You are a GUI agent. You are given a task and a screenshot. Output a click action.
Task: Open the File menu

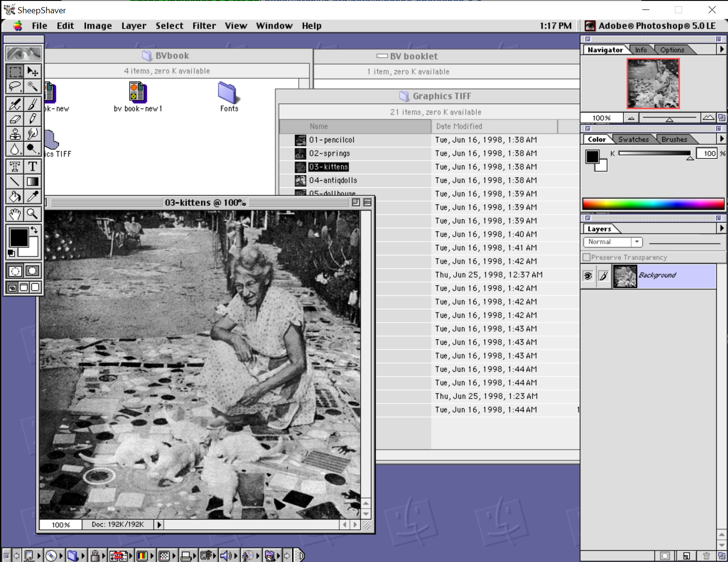(39, 26)
